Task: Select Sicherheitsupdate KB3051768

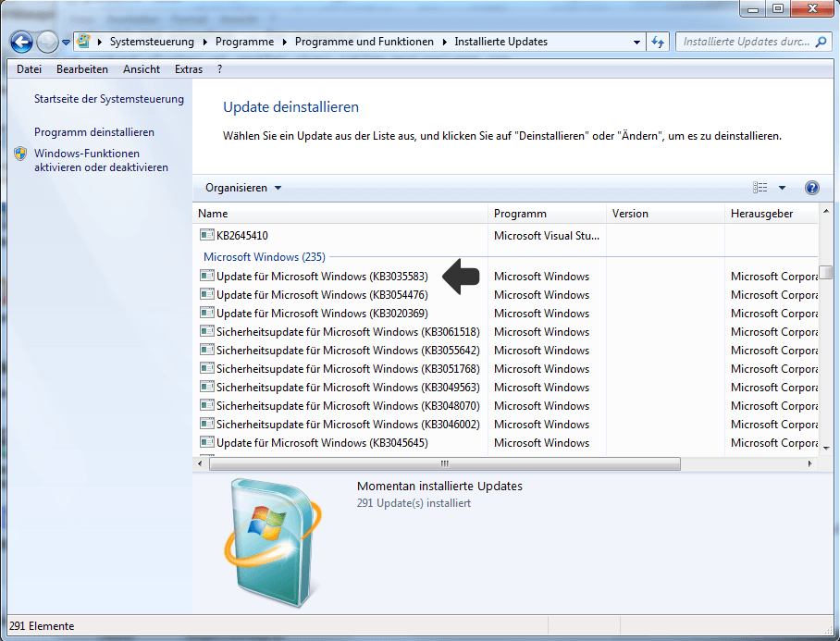Action: click(x=348, y=369)
